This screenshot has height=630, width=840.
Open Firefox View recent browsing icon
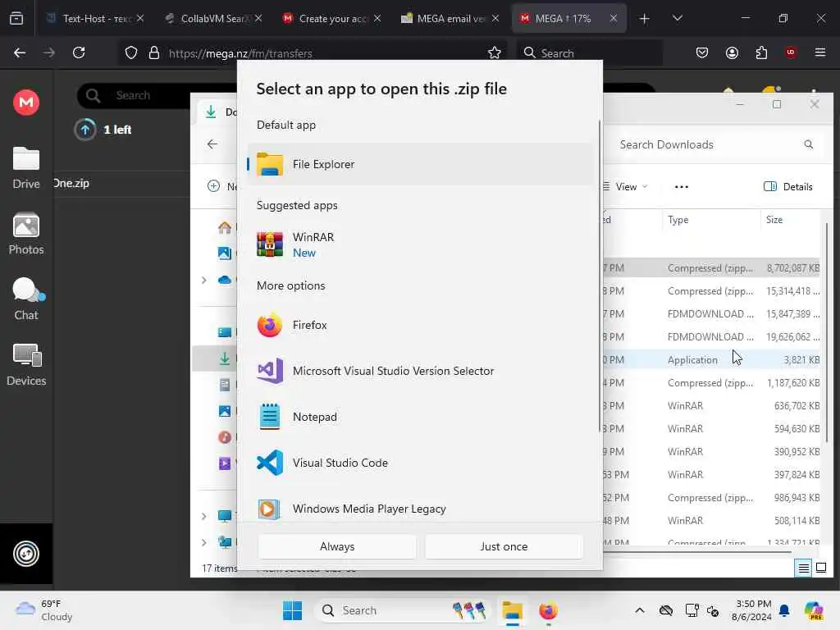point(16,19)
